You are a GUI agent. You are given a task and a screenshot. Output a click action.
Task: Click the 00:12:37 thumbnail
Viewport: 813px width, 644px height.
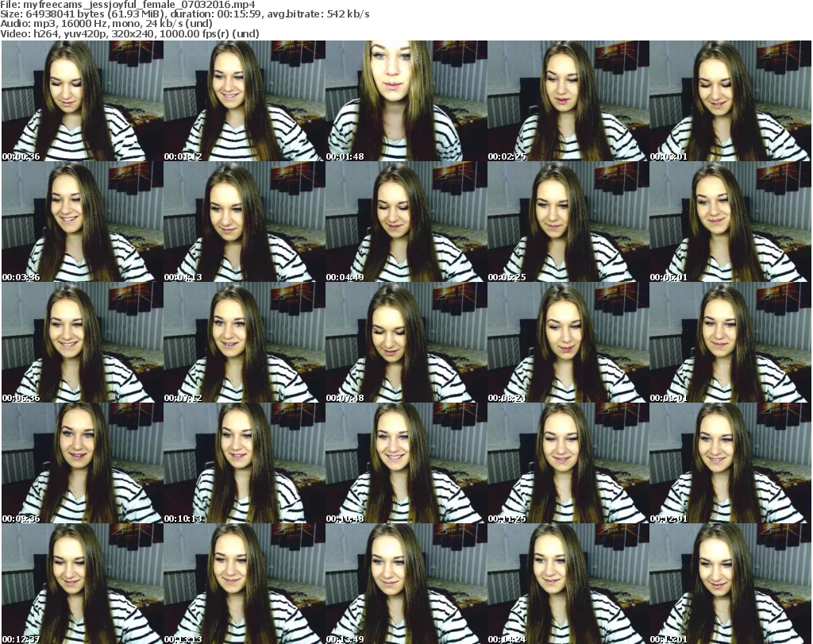tap(82, 584)
